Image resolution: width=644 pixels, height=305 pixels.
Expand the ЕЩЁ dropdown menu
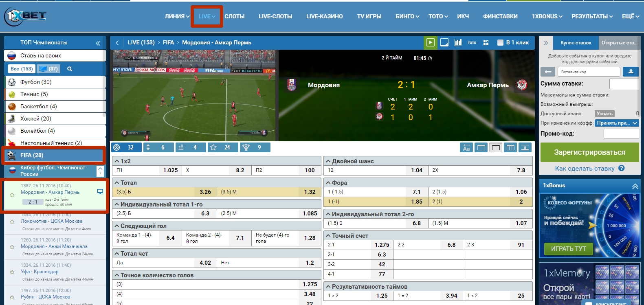(631, 16)
